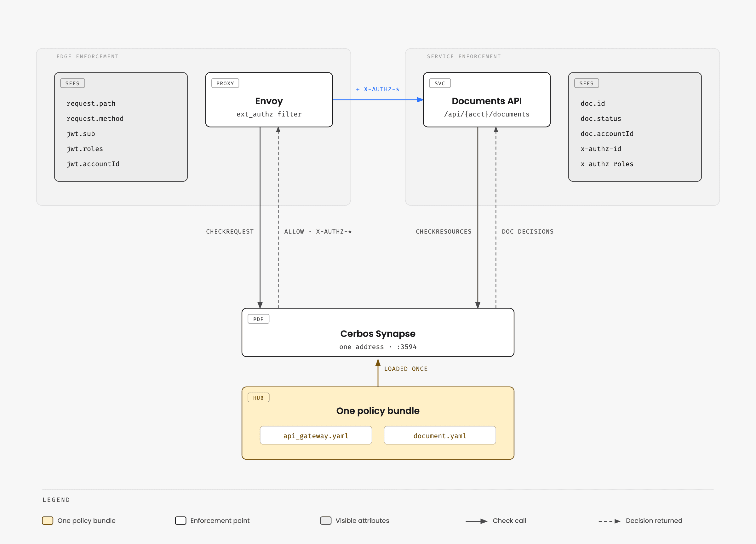Image resolution: width=756 pixels, height=544 pixels.
Task: Click the "x-authz-id" attribute
Action: (601, 149)
